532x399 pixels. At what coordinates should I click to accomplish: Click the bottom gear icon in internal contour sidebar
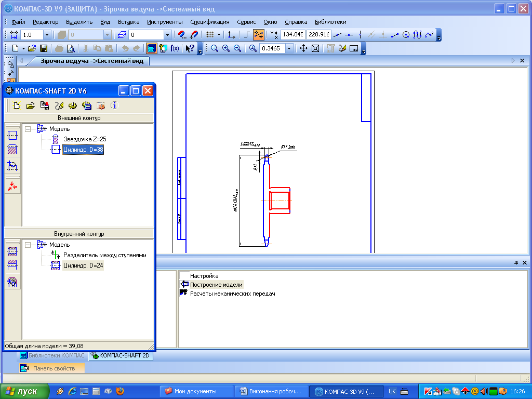coord(12,282)
